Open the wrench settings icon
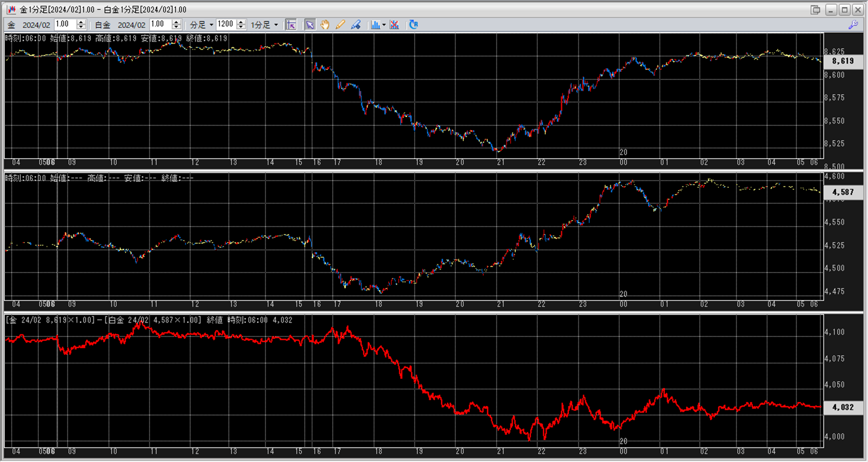The image size is (868, 462). point(853,25)
